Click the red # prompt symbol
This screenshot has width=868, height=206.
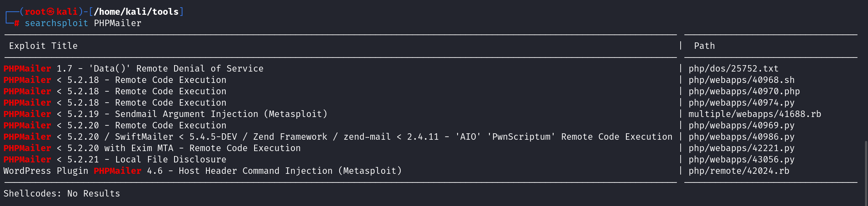(x=17, y=23)
